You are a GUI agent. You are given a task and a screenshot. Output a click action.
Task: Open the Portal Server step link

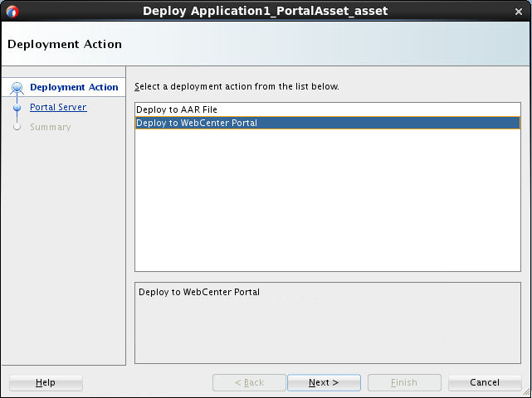coord(58,107)
